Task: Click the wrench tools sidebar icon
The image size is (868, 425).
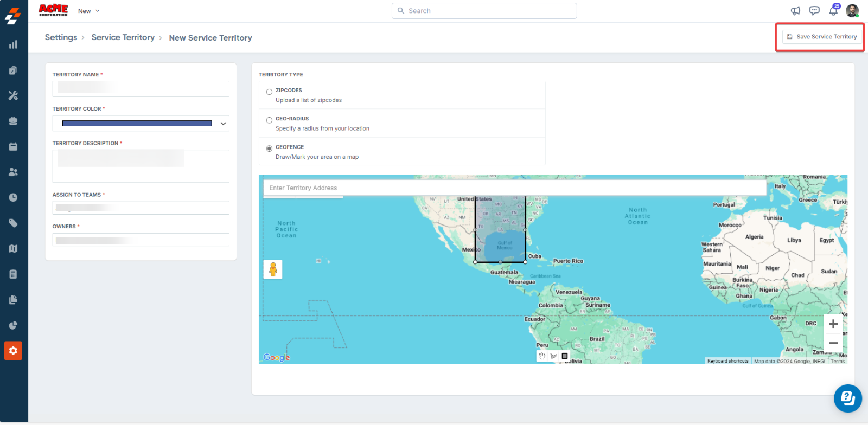Action: (x=13, y=95)
